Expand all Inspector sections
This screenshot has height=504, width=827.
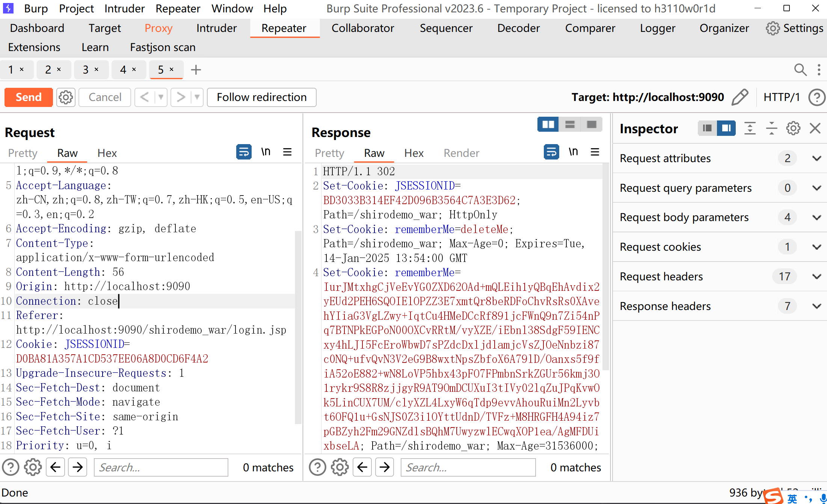pos(750,128)
